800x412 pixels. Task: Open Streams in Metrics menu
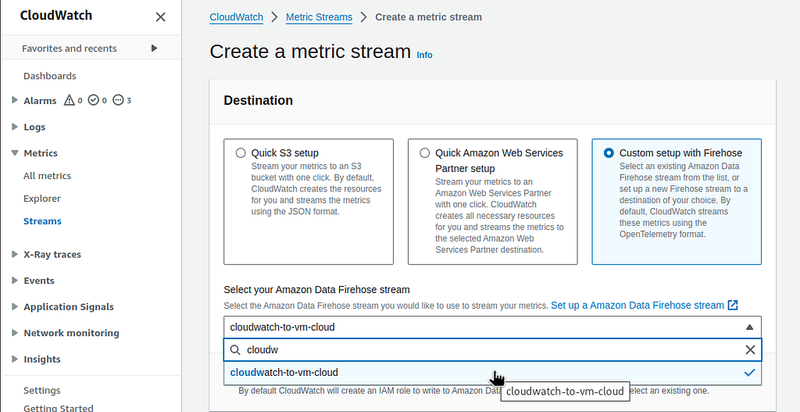coord(42,221)
